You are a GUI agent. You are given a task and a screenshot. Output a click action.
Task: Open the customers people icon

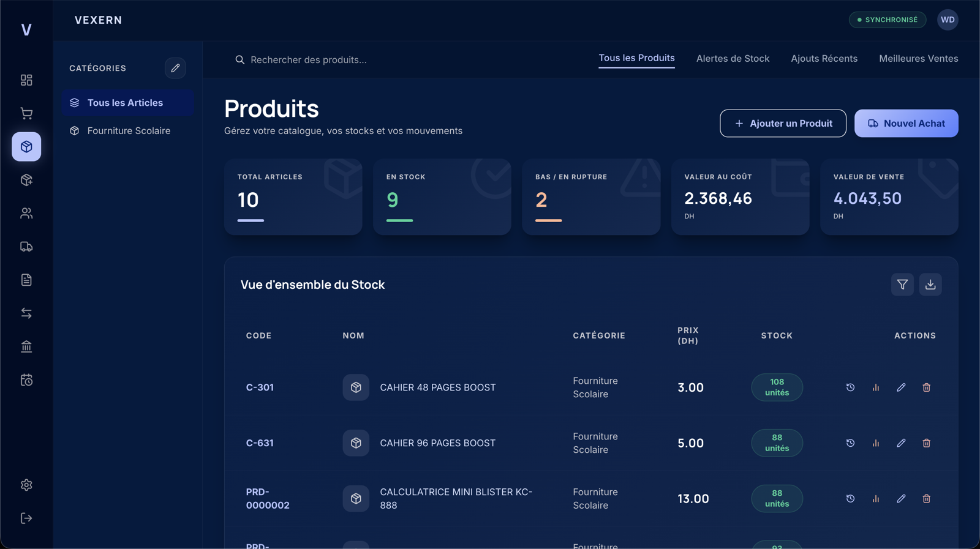(26, 213)
